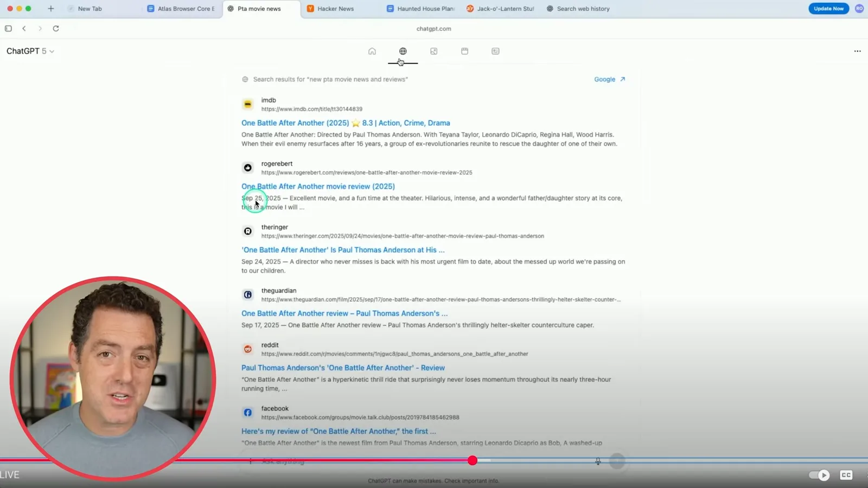Open the Guardian 'One Battle After Another review' link
Image resolution: width=868 pixels, height=488 pixels.
(344, 313)
